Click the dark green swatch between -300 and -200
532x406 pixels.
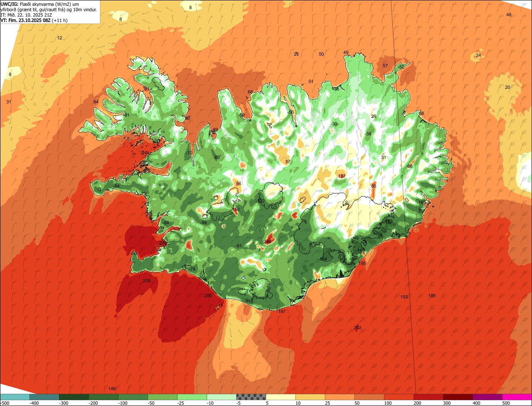tap(74, 397)
